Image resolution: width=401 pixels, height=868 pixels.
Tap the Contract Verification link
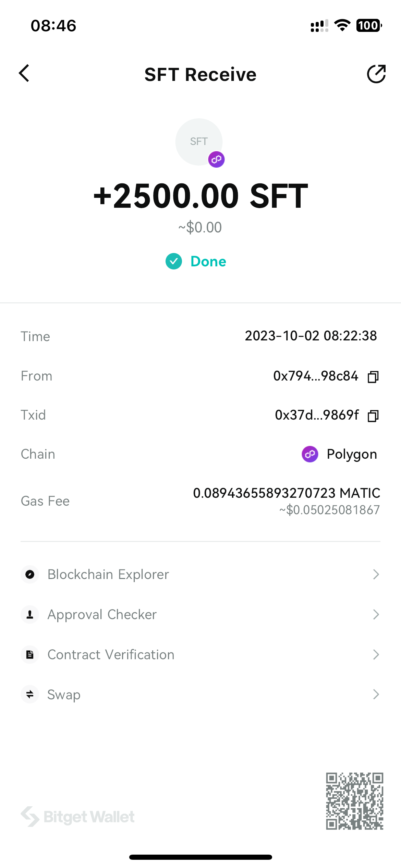tap(111, 654)
